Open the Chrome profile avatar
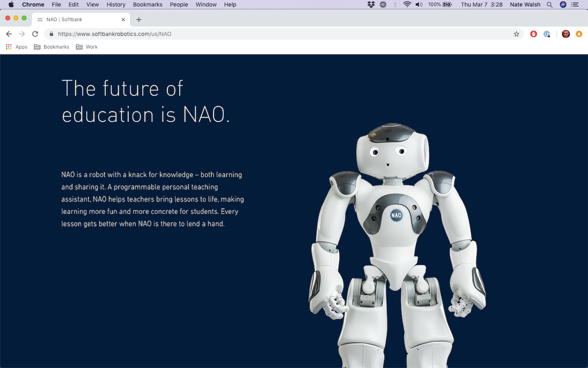The height and width of the screenshot is (368, 588). pyautogui.click(x=566, y=34)
